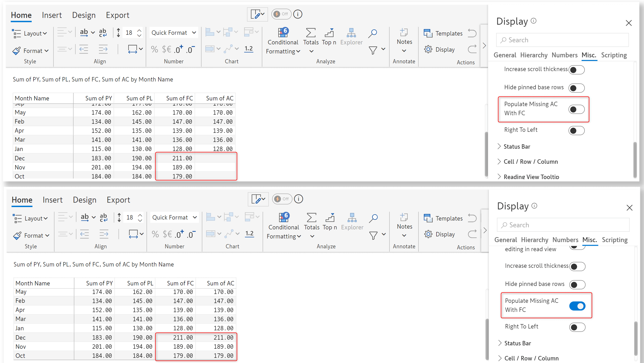Click undo arrow in top ribbon
The height and width of the screenshot is (363, 644).
click(x=472, y=33)
